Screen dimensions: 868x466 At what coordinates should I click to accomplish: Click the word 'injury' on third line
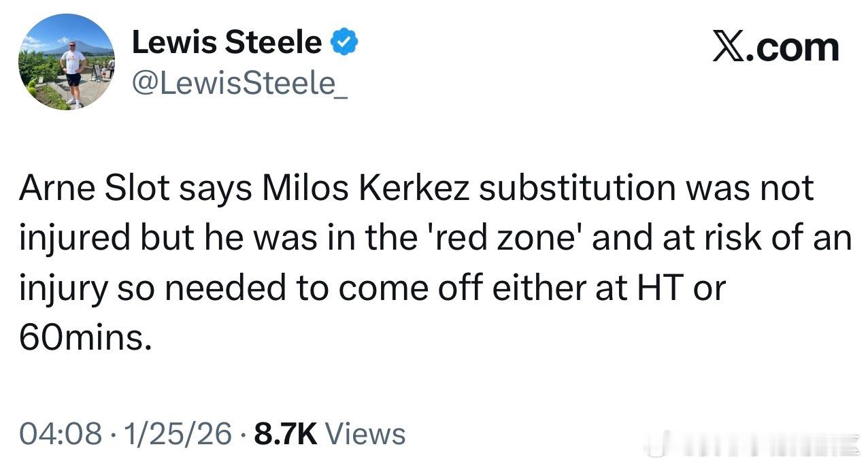[x=63, y=290]
